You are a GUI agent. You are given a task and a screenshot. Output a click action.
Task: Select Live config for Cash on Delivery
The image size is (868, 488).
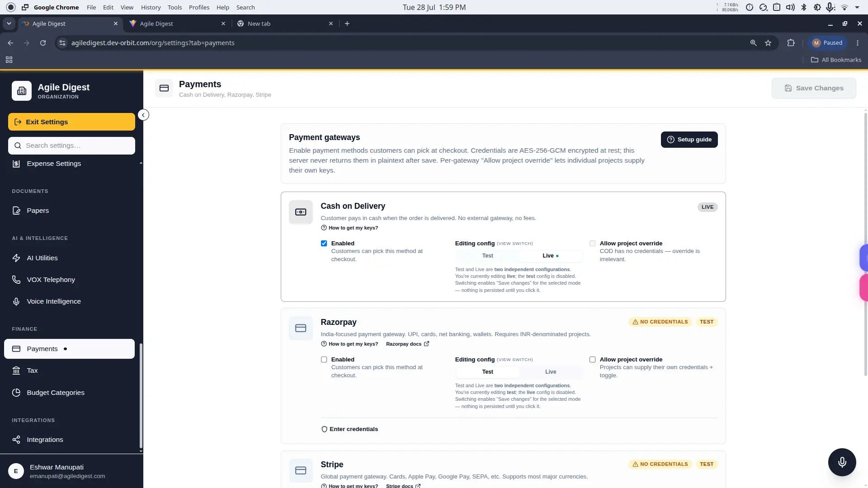point(551,256)
